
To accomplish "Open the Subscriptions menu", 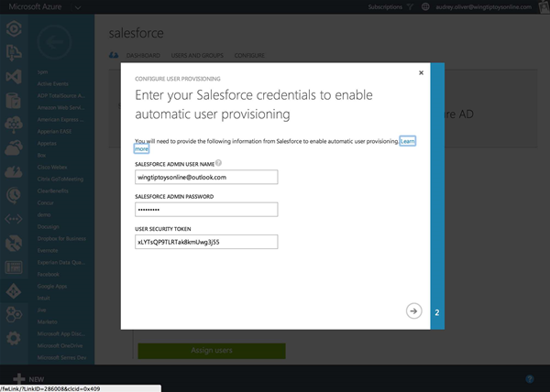I will tap(385, 7).
